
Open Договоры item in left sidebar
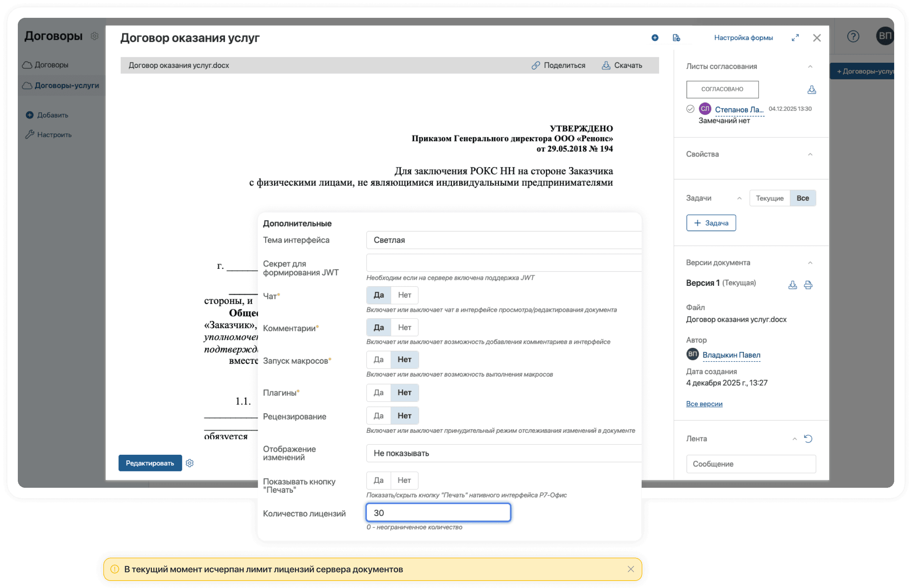pos(51,65)
